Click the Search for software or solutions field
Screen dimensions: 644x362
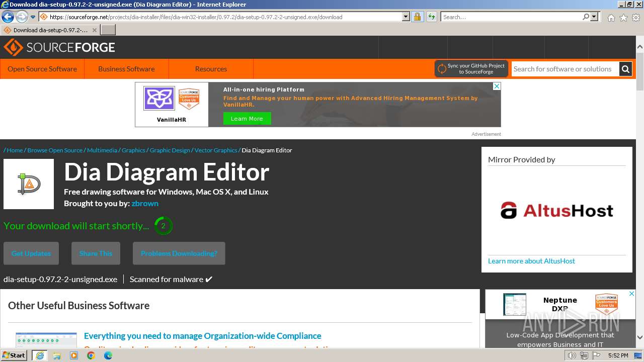(565, 69)
